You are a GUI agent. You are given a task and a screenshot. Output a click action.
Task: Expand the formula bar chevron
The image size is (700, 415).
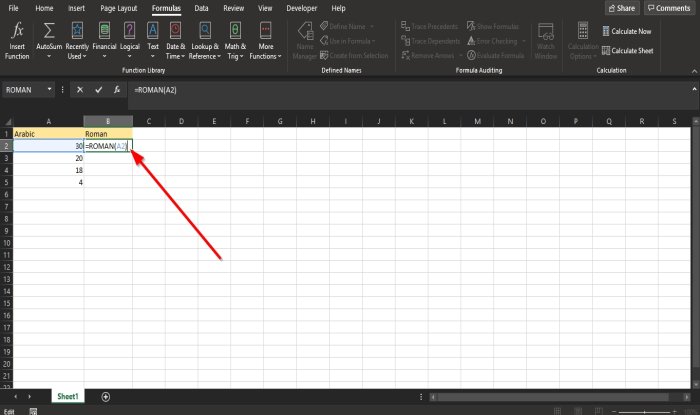pyautogui.click(x=694, y=89)
